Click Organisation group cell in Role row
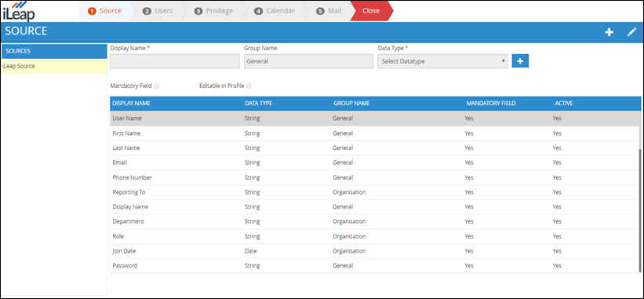Viewport: 644px width, 299px height. (349, 236)
